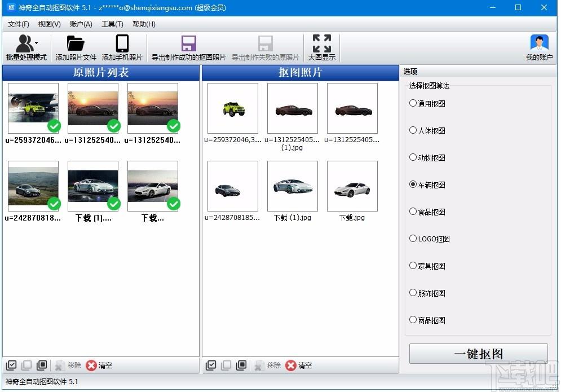
Task: Export successful cutout photos via save icon
Action: pyautogui.click(x=188, y=43)
